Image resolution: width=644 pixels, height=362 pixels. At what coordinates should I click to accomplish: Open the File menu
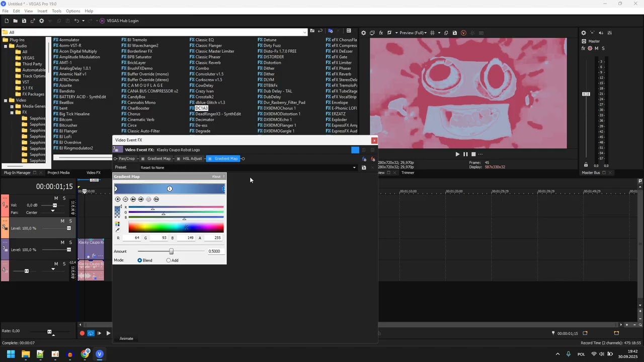[x=5, y=11]
